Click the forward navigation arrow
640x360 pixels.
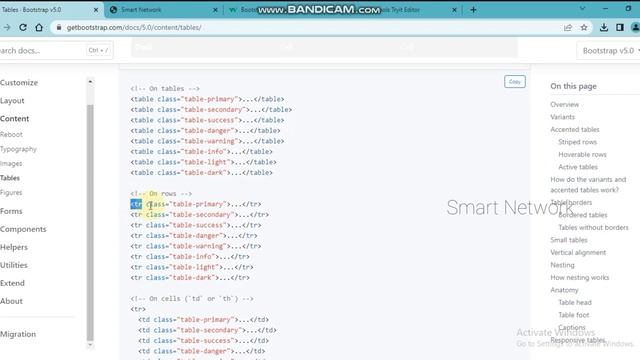[7, 27]
